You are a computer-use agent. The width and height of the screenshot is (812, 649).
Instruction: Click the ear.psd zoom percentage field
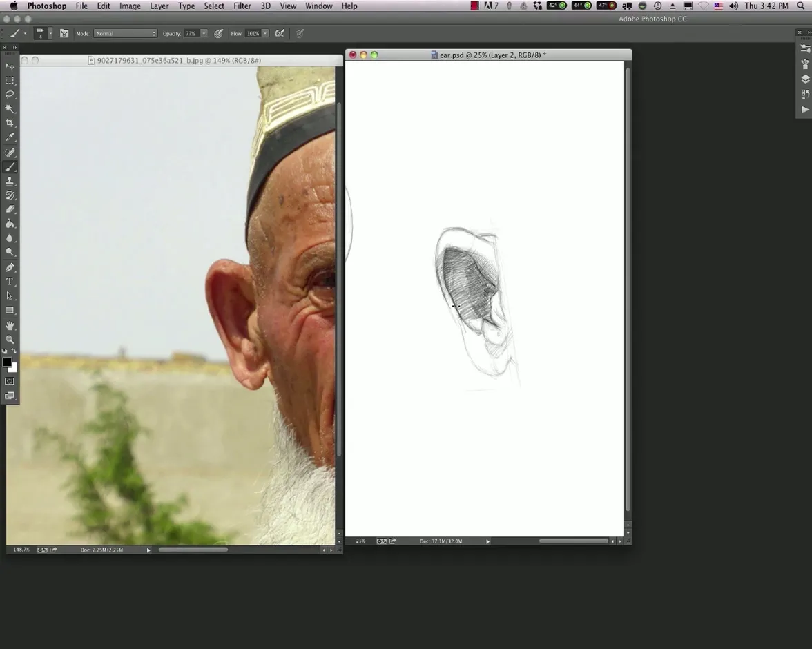[360, 541]
